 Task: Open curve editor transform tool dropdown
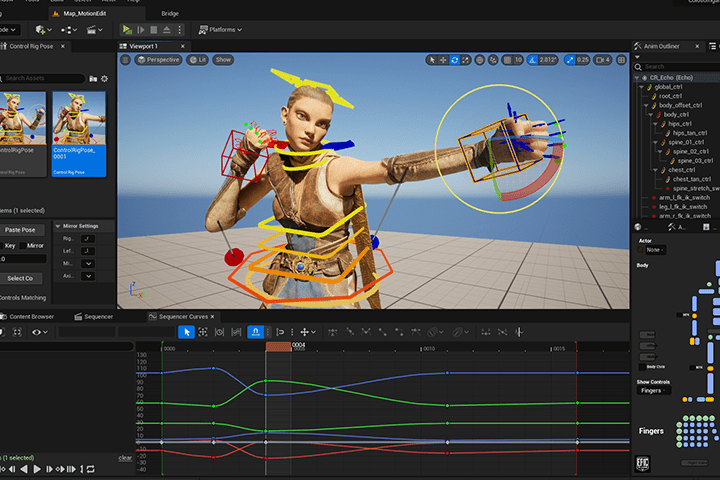point(308,332)
